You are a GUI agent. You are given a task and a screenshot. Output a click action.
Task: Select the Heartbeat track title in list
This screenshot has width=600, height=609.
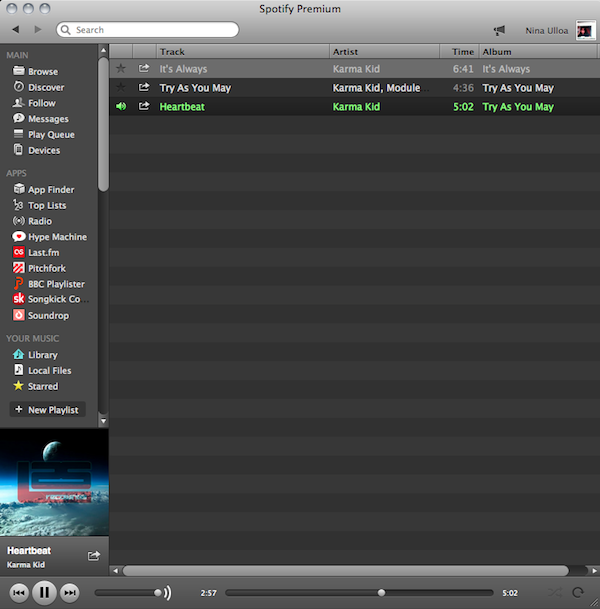182,107
